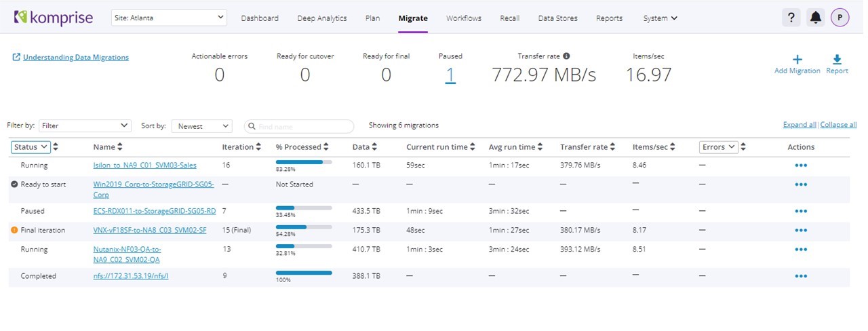Click the 32.81% progress bar
The image size is (868, 331).
[x=304, y=247]
